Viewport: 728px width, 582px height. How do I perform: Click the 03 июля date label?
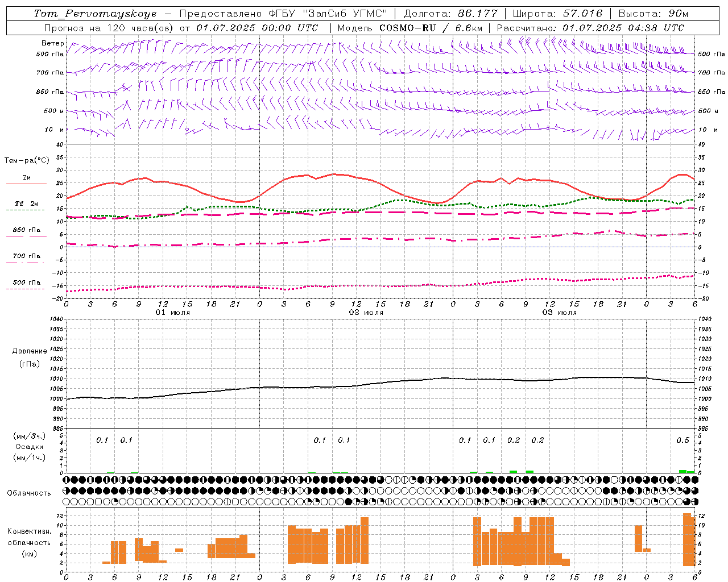point(560,313)
